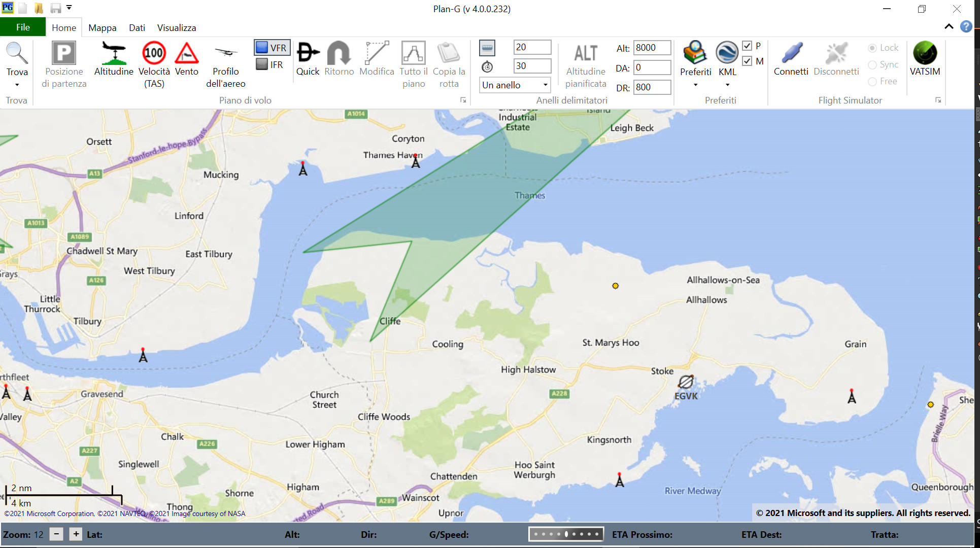
Task: Open the Velocità (TAS) speed setting
Action: point(154,53)
